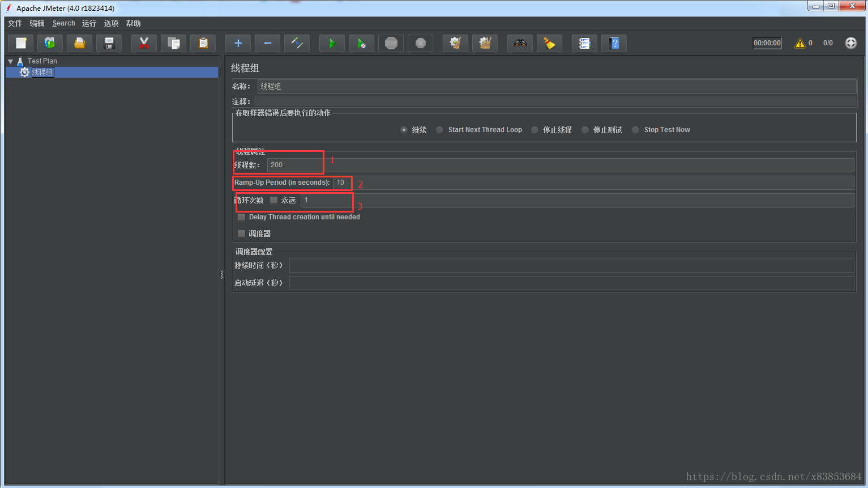Click the 线程数 field showing 200
The image size is (868, 488).
[x=561, y=165]
